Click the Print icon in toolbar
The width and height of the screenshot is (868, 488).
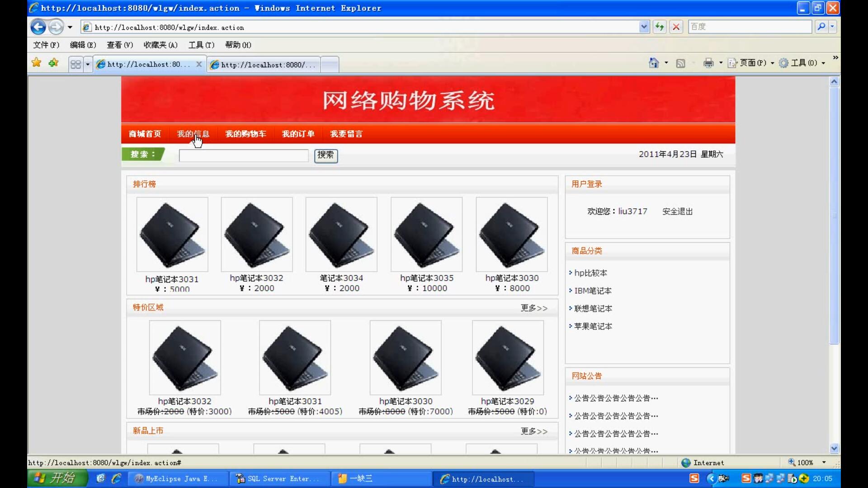[x=708, y=63]
